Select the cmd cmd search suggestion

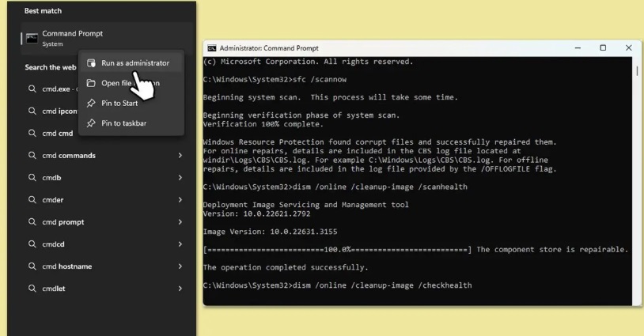click(57, 134)
